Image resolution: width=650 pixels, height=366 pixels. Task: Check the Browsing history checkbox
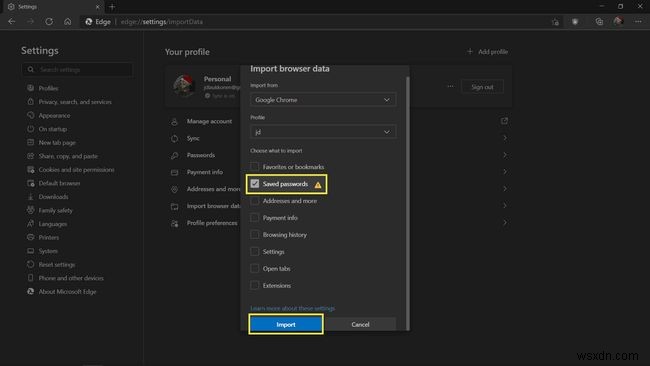tap(255, 235)
